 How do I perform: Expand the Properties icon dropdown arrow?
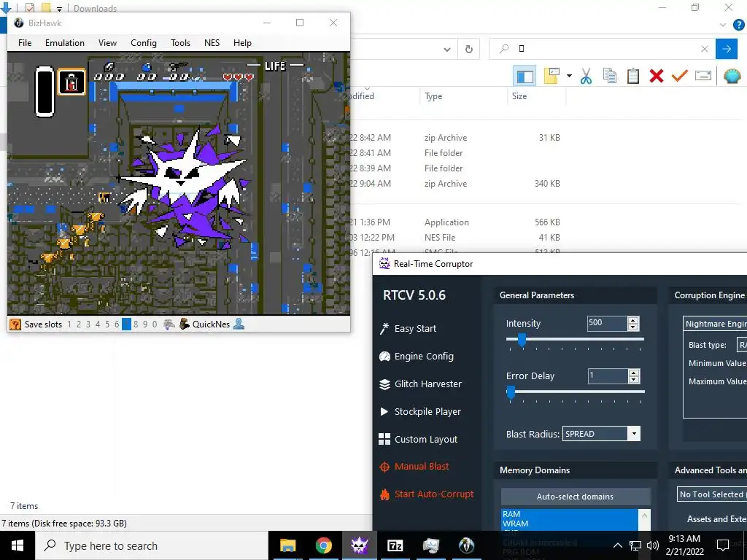point(569,76)
